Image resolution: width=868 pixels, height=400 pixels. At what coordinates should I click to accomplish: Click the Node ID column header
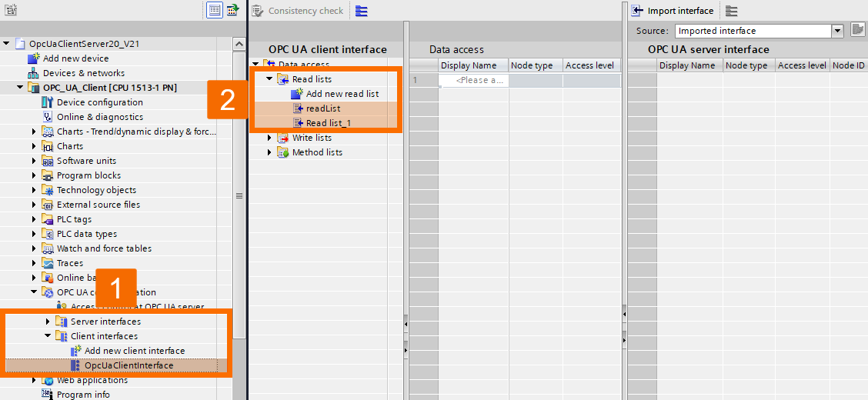(x=849, y=65)
